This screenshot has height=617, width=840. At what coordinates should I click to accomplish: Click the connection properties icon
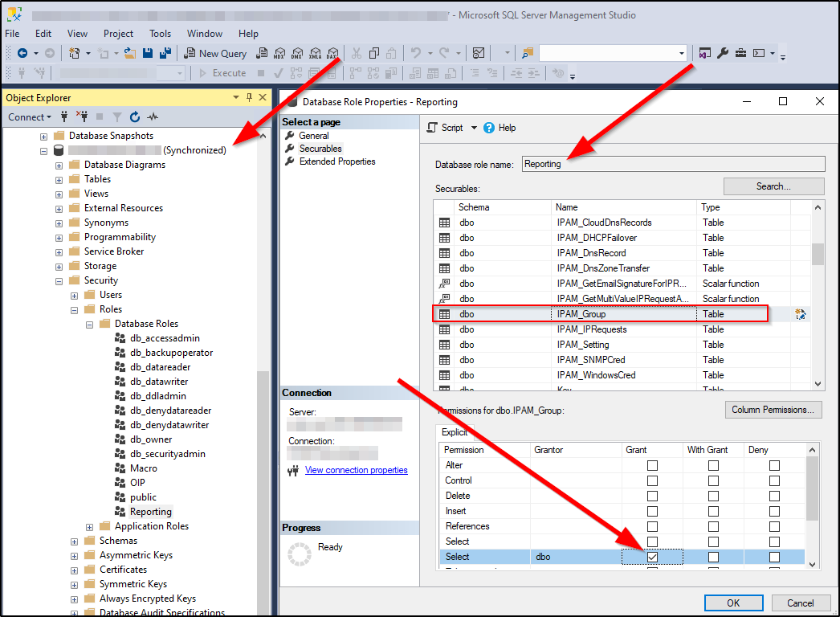point(292,471)
